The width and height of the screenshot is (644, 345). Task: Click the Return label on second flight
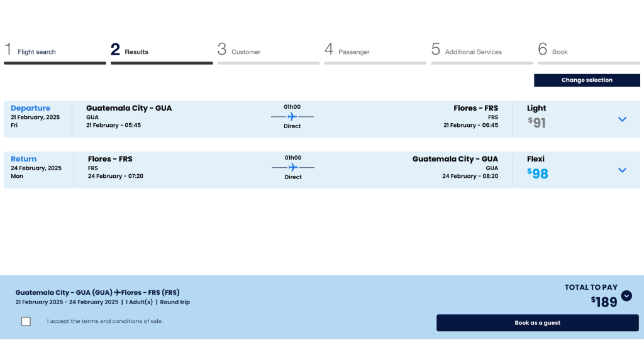tap(24, 159)
